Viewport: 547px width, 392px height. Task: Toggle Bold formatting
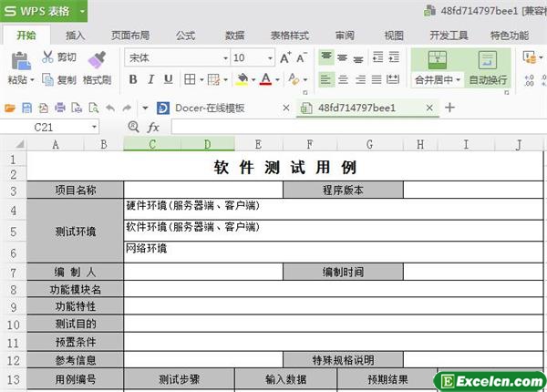pyautogui.click(x=133, y=79)
